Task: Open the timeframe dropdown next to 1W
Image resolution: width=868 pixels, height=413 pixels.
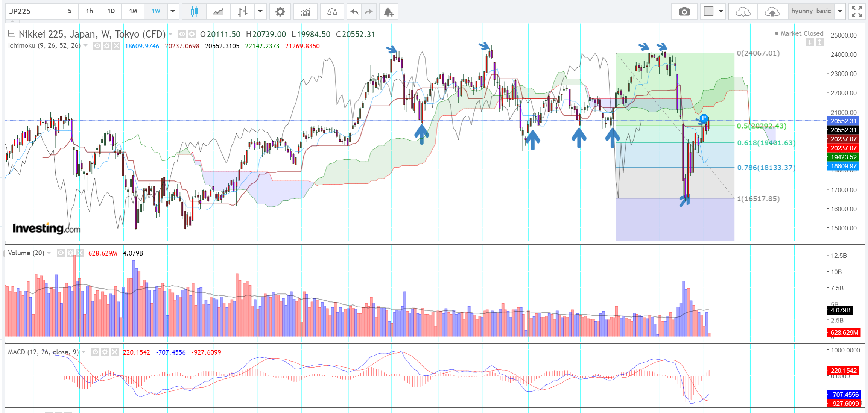Action: [173, 11]
